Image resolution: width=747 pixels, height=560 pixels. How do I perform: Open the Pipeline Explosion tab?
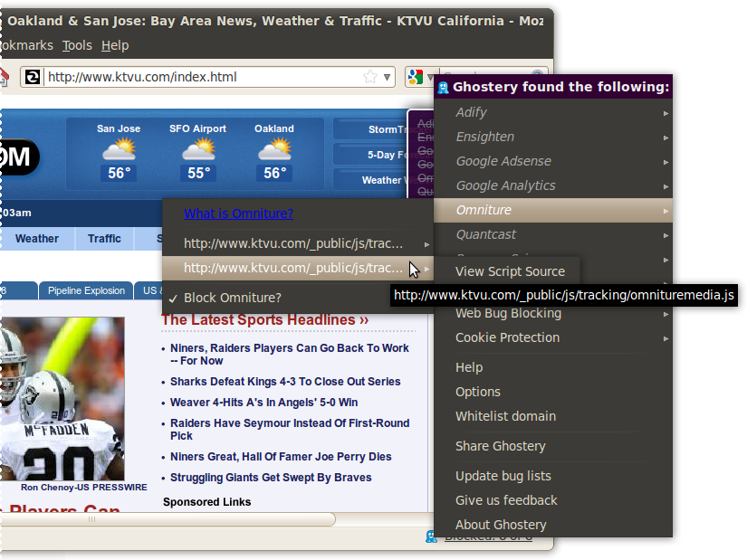86,290
